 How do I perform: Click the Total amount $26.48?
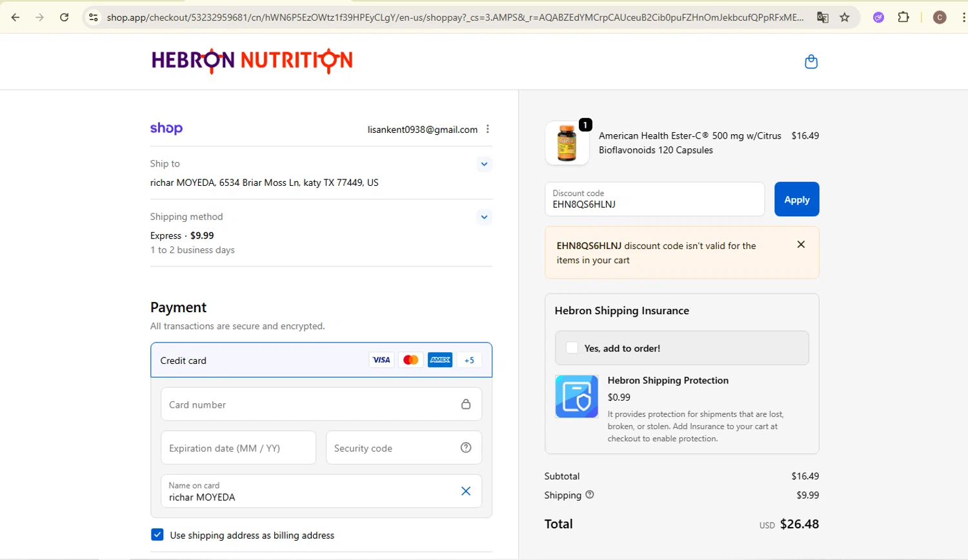(800, 524)
